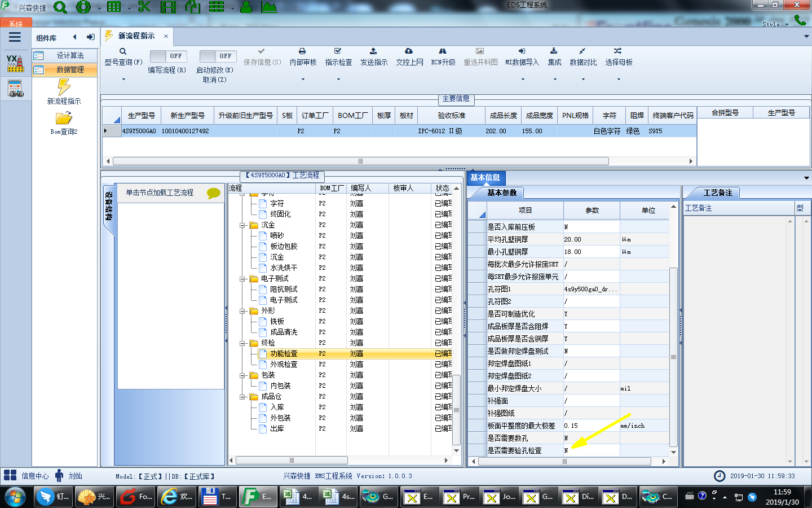Click MI数据导入 toolbar button
Screen dimensions: 812x508
click(522, 57)
